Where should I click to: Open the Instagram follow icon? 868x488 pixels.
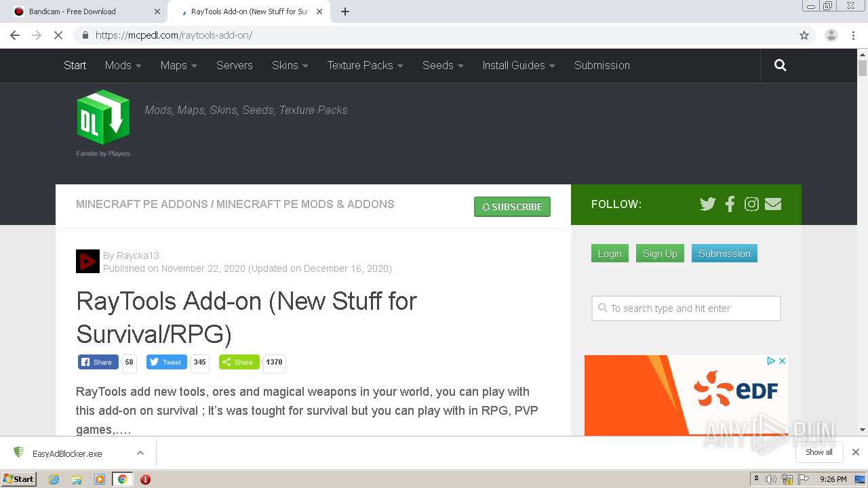751,204
